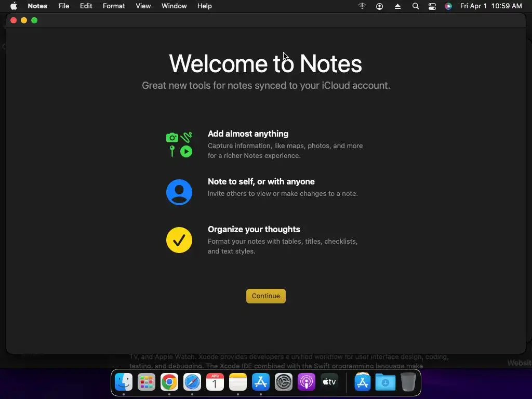Click the iCloud account subtitle text

[x=266, y=86]
